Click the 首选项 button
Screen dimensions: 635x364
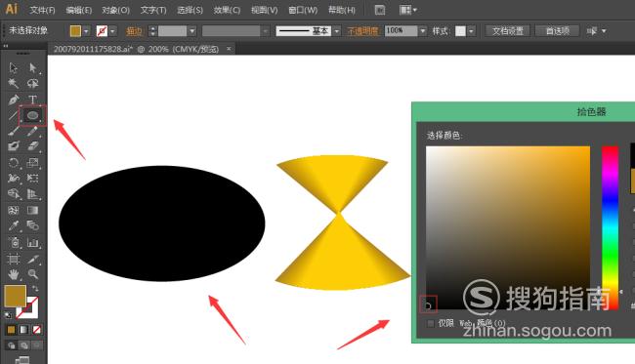click(x=558, y=30)
